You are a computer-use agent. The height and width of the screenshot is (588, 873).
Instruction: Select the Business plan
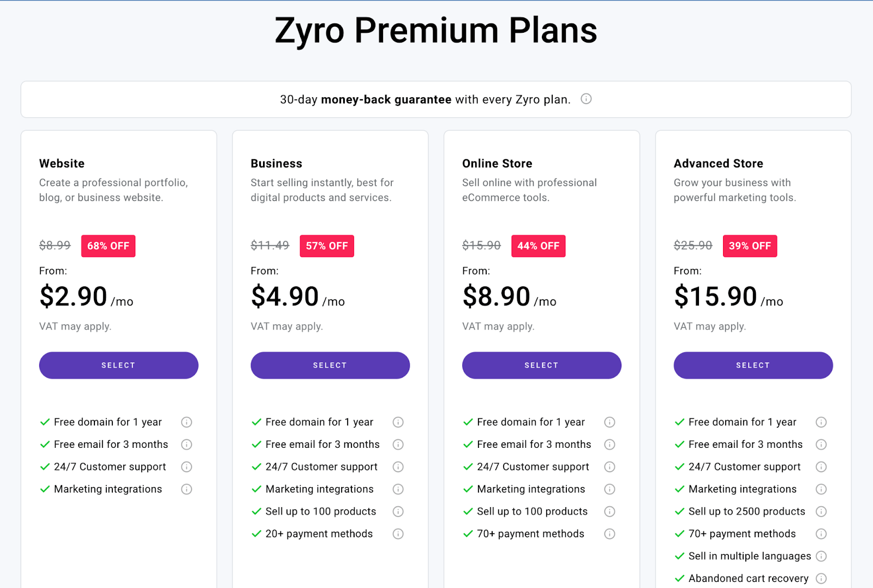click(330, 365)
